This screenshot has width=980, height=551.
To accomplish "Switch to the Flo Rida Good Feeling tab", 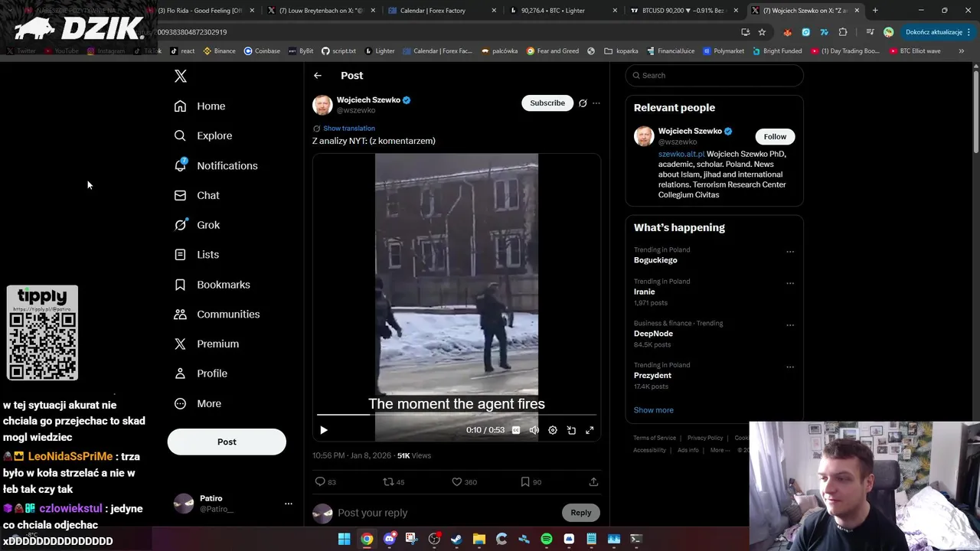I will 201,11.
